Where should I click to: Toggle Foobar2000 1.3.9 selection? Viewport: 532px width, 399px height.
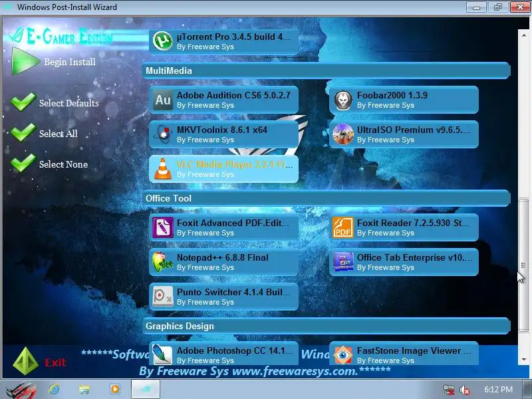(x=404, y=100)
